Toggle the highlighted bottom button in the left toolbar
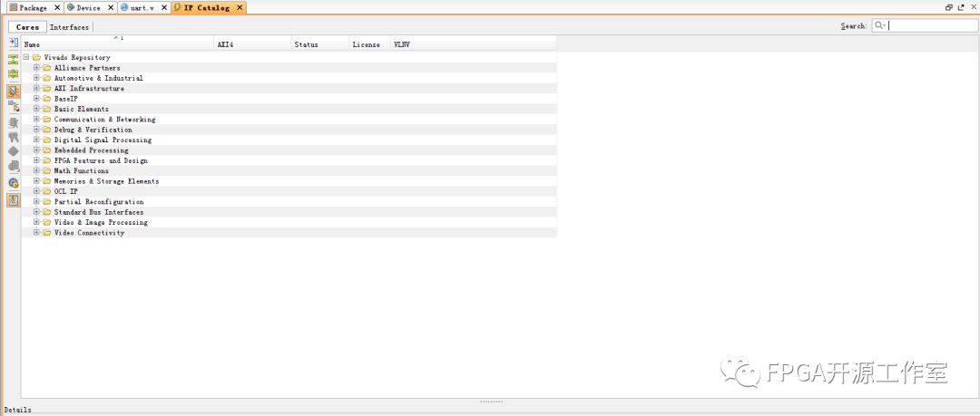980x416 pixels. click(x=14, y=200)
